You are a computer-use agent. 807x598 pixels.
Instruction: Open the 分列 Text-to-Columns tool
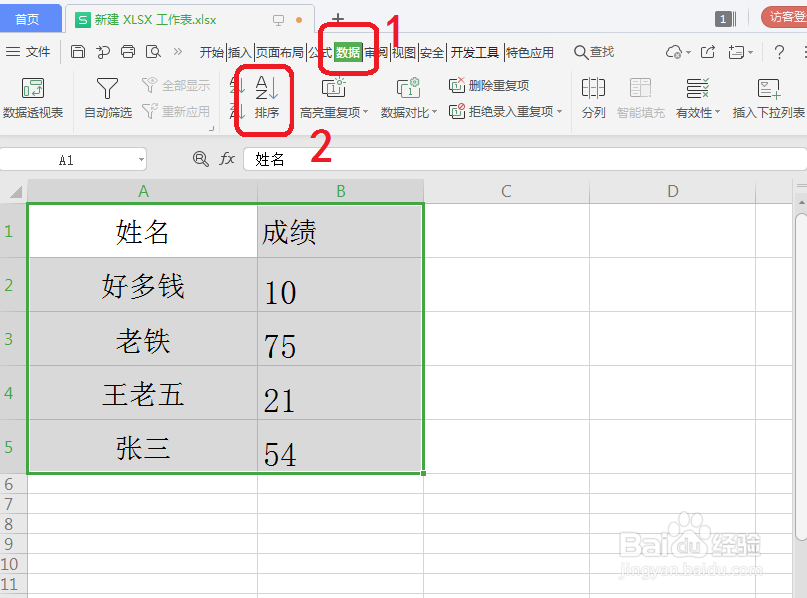click(x=594, y=98)
